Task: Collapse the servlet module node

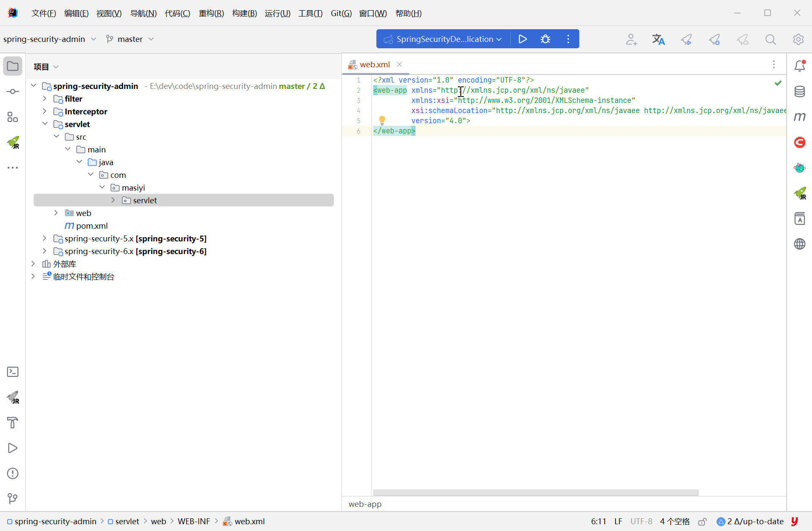Action: coord(44,124)
